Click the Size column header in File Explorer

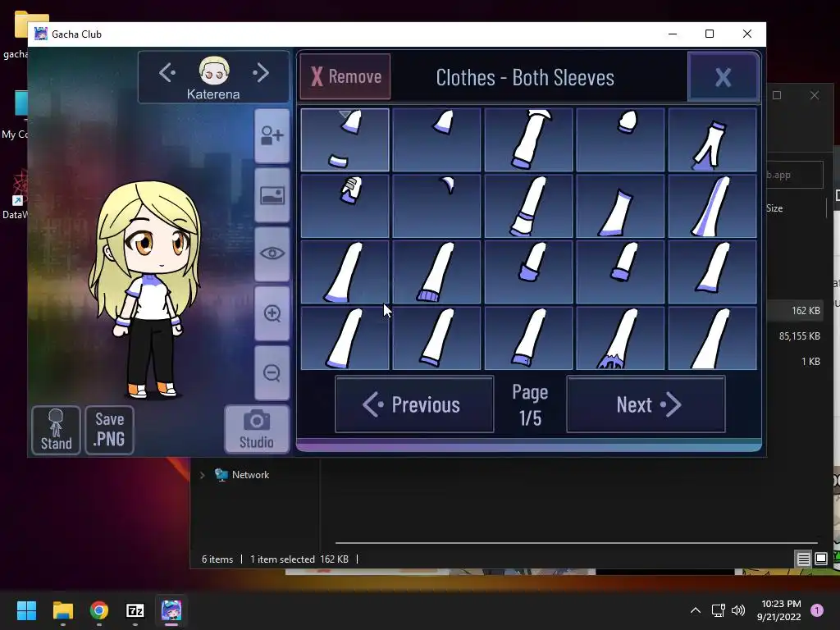point(774,208)
